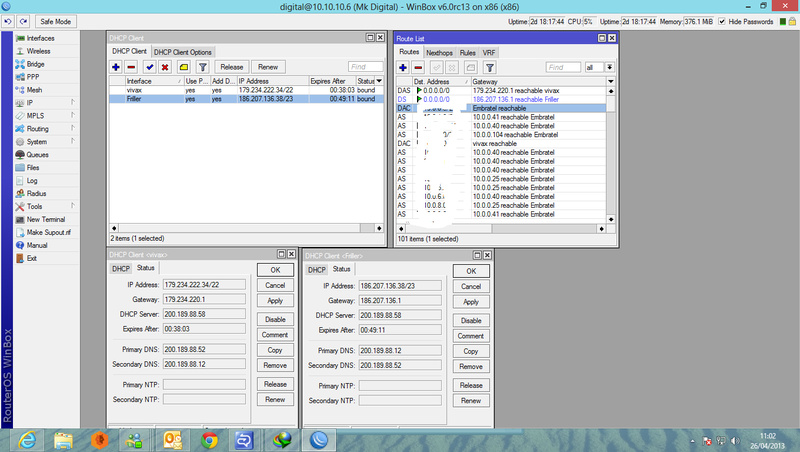Open Radius from the sidebar
This screenshot has width=800, height=452.
pos(36,193)
